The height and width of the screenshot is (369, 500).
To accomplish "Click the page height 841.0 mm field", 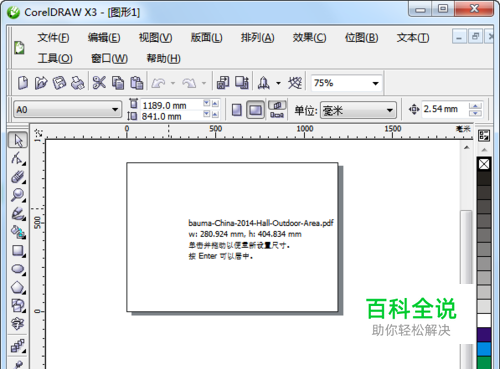I will [171, 116].
